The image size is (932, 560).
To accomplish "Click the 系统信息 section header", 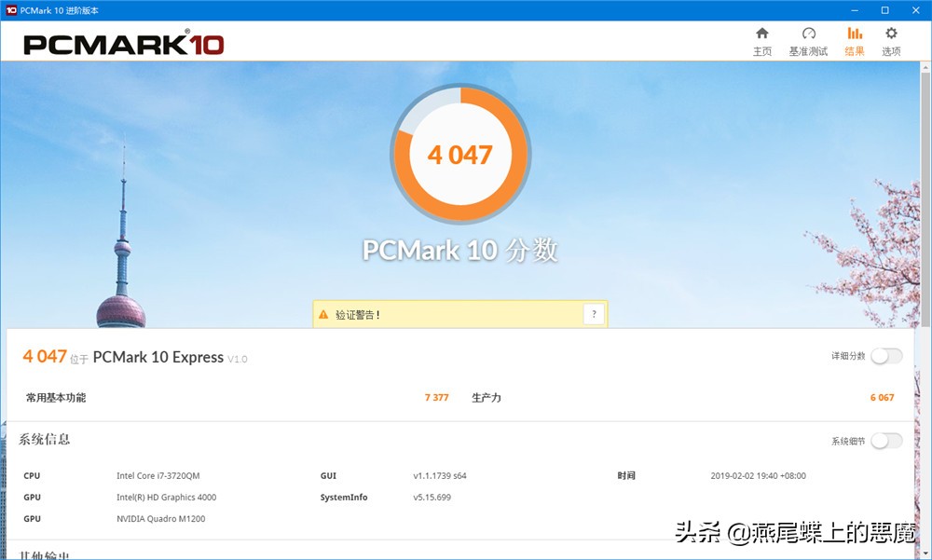I will coord(46,439).
